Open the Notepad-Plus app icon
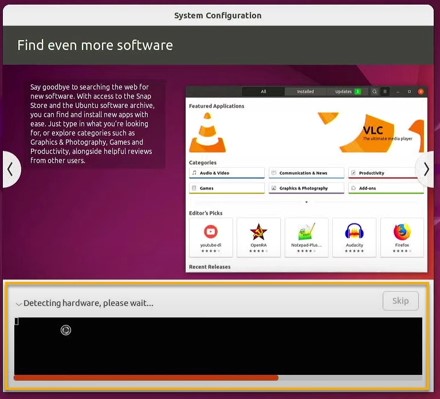The height and width of the screenshot is (399, 440). click(306, 232)
